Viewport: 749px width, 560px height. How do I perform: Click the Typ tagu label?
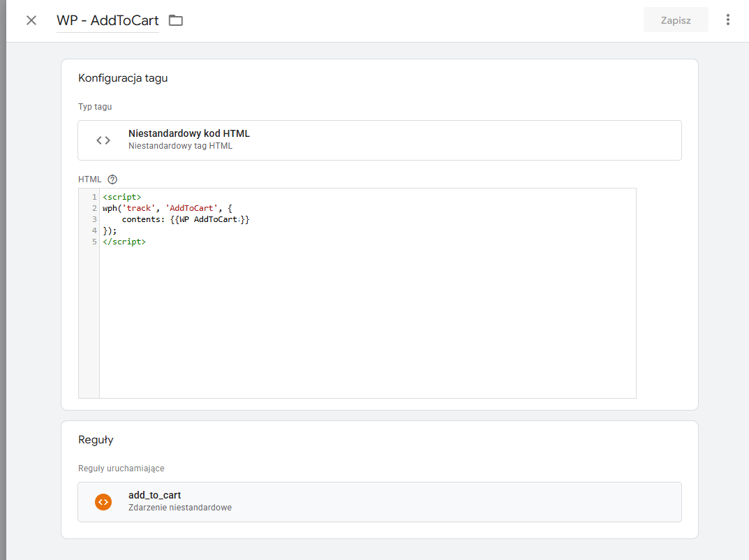95,107
